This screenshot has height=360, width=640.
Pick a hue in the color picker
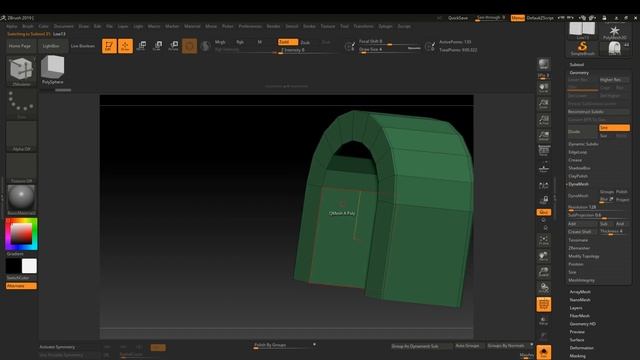pyautogui.click(x=21, y=234)
